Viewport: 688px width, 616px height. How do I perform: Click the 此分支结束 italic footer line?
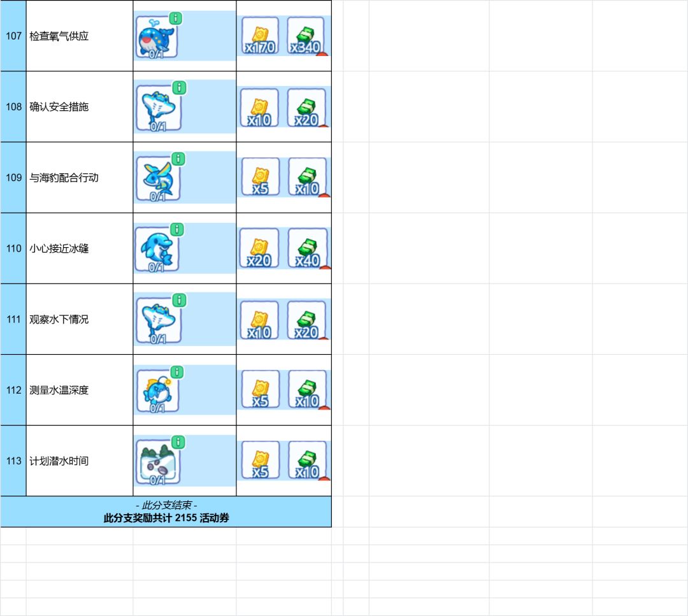[166, 505]
